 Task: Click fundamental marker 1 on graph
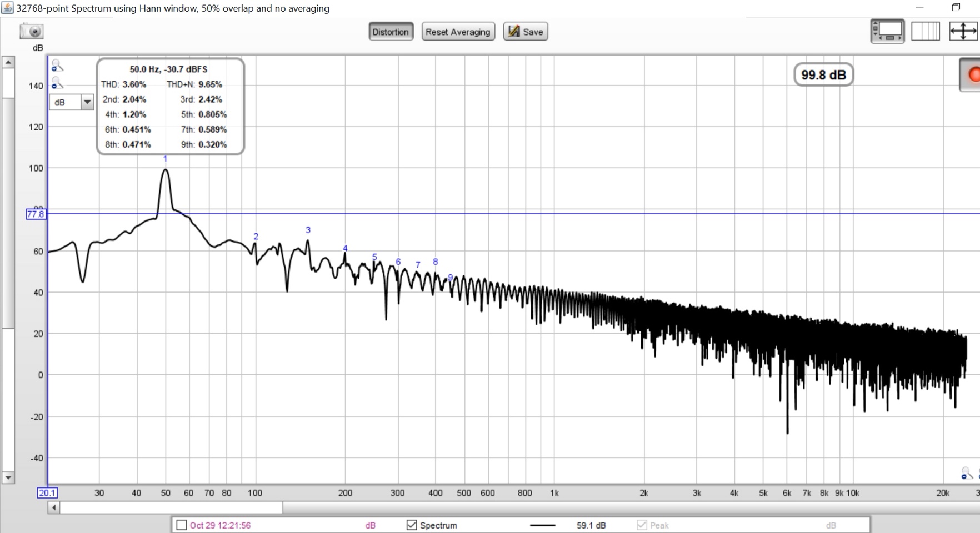[x=165, y=159]
